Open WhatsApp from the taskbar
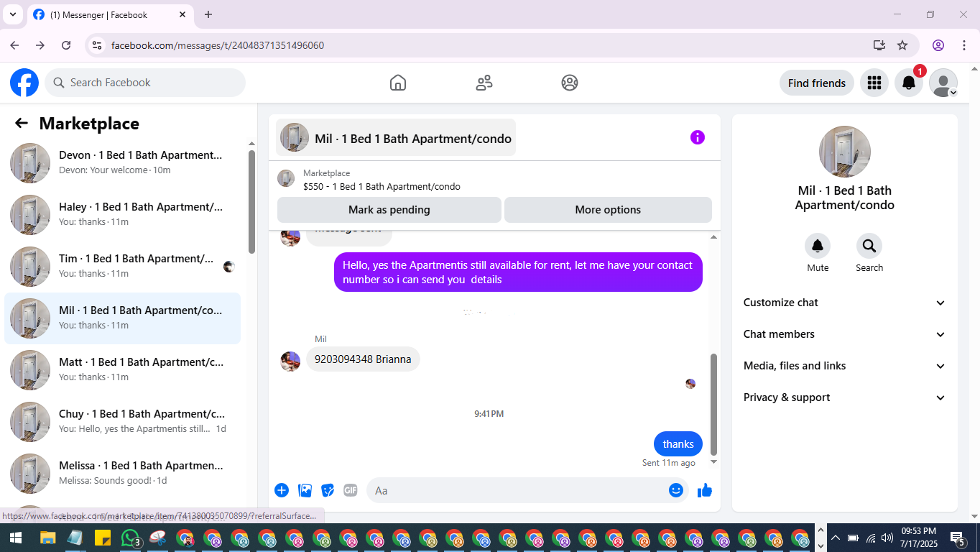The image size is (980, 552). tap(130, 538)
